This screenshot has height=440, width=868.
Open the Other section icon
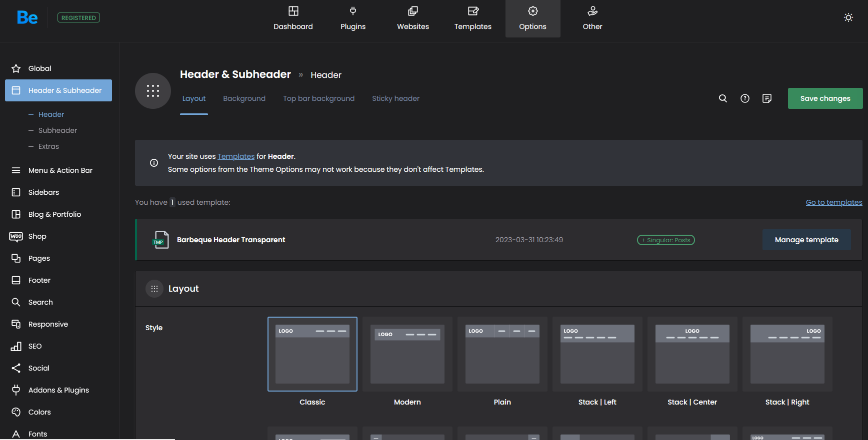pyautogui.click(x=592, y=11)
